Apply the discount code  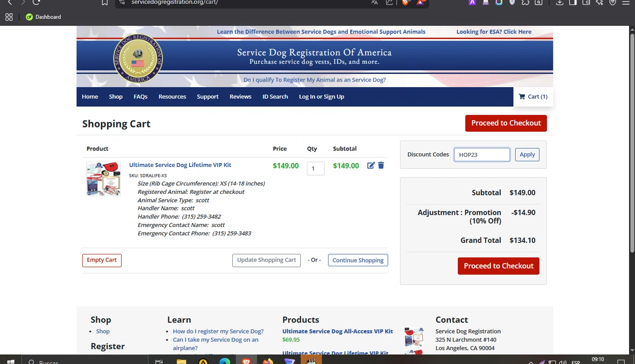(x=527, y=154)
